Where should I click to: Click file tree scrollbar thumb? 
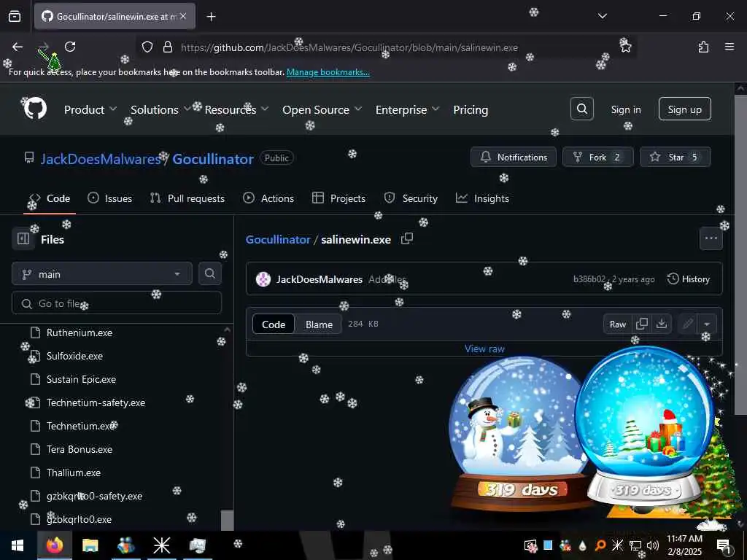pyautogui.click(x=228, y=520)
